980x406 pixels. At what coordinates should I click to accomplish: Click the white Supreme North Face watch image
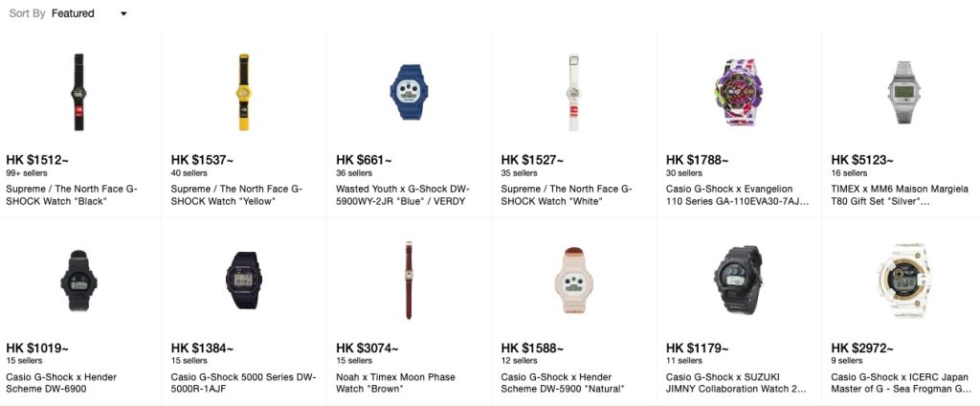pyautogui.click(x=574, y=91)
